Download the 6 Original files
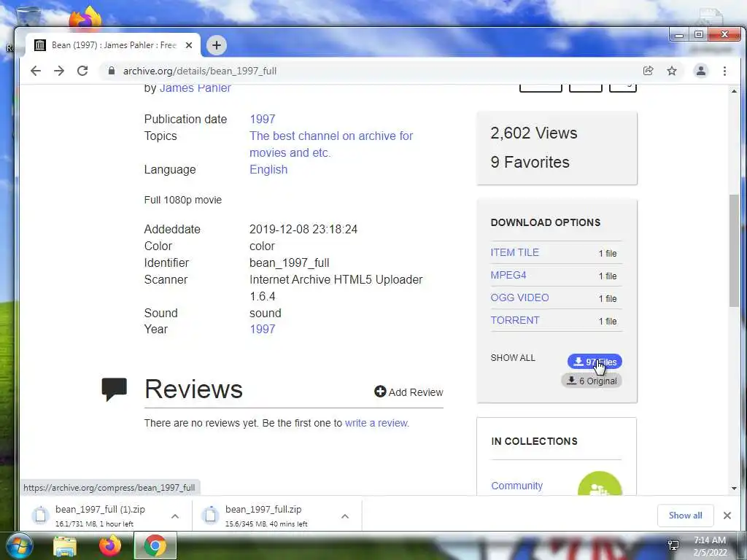Screen dimensions: 747x560 click(x=592, y=381)
